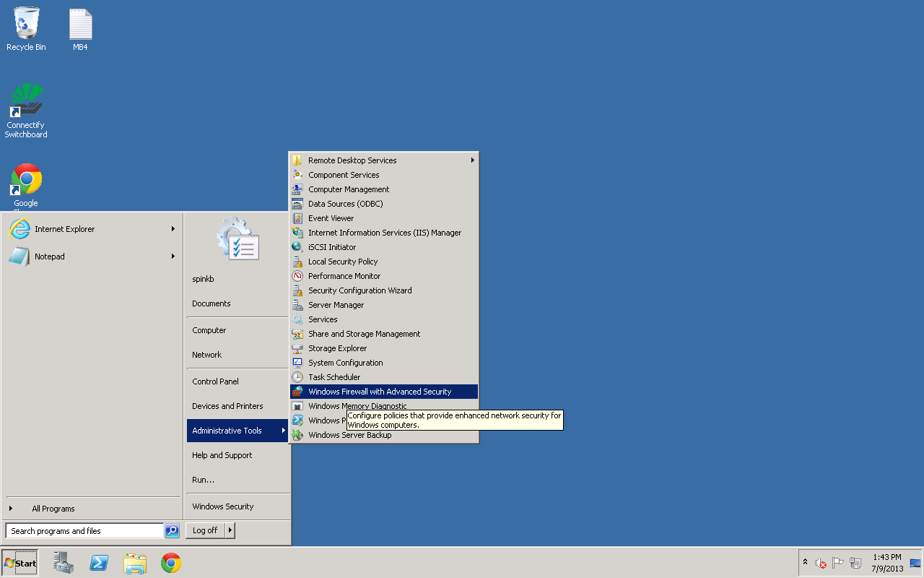Click the Event Viewer icon
This screenshot has width=924, height=578.
pos(297,218)
